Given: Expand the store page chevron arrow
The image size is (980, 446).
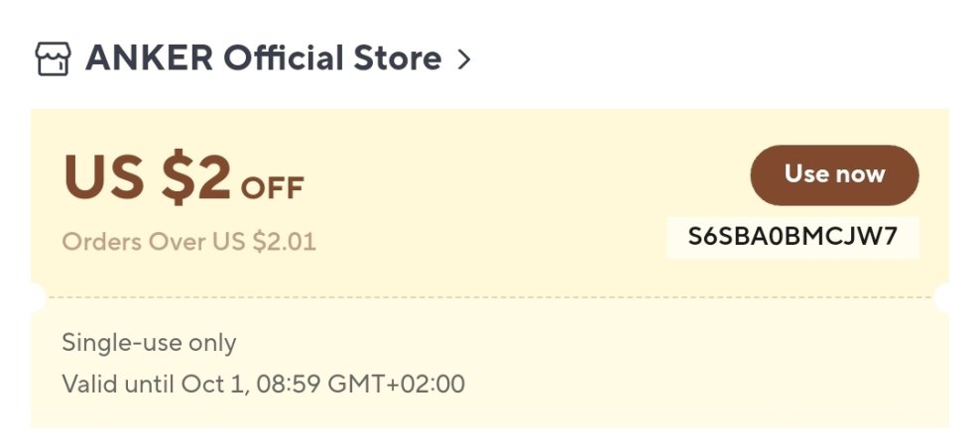Looking at the screenshot, I should (x=464, y=59).
